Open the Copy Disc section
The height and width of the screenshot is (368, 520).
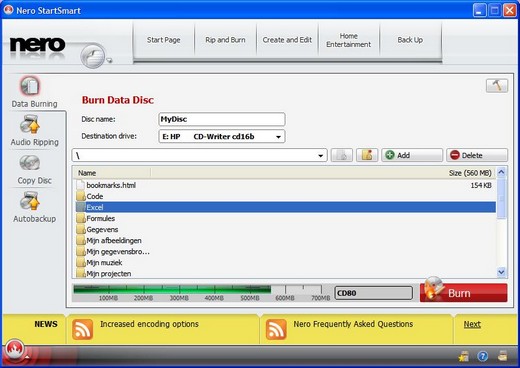(x=34, y=169)
